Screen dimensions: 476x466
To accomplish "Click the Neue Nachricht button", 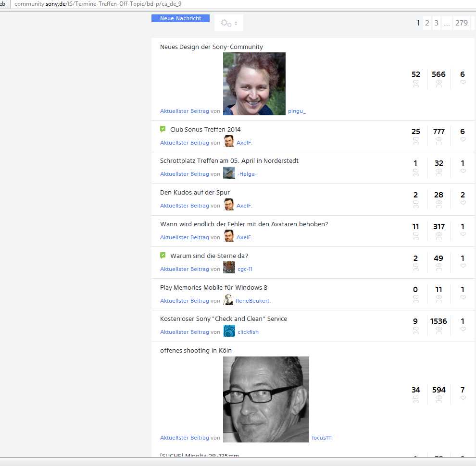I will coord(180,18).
